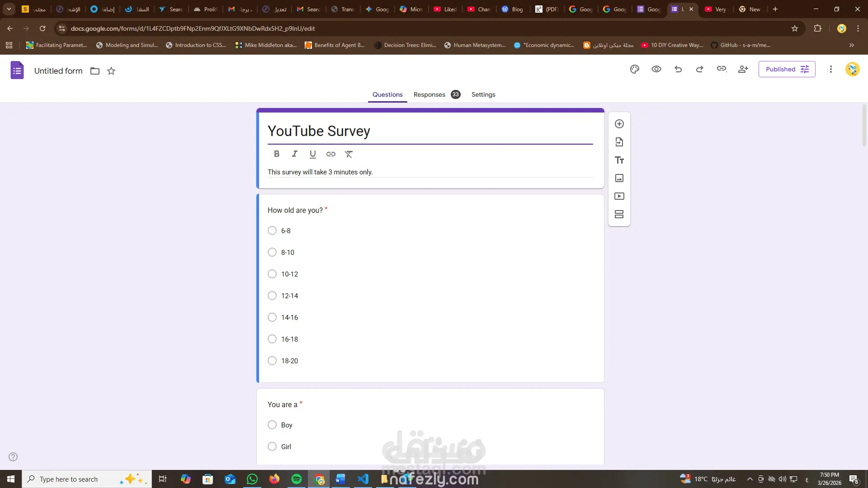Add a new question
This screenshot has width=868, height=488.
[x=619, y=124]
